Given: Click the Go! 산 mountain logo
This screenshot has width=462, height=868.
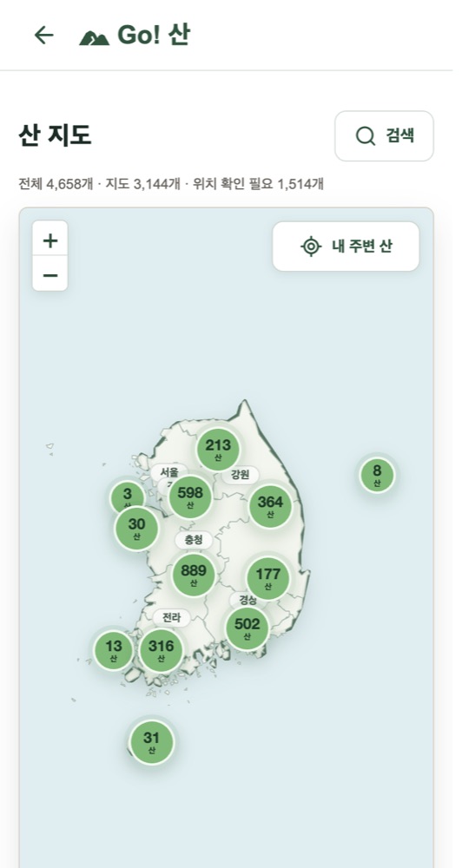Looking at the screenshot, I should click(135, 36).
